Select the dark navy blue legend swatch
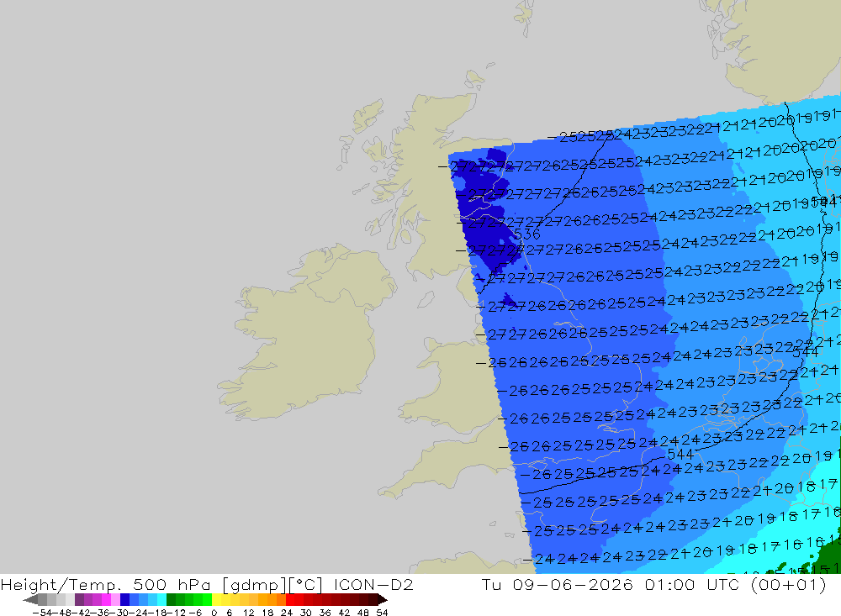Image resolution: width=841 pixels, height=616 pixels. (124, 600)
